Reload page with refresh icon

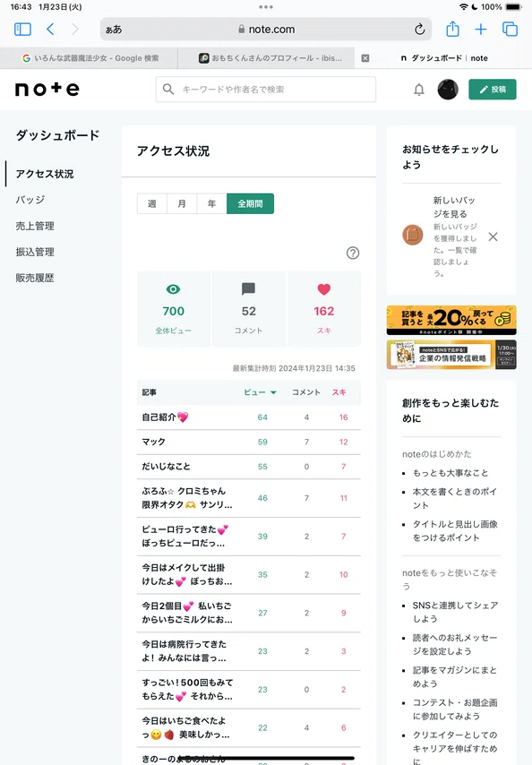[419, 30]
